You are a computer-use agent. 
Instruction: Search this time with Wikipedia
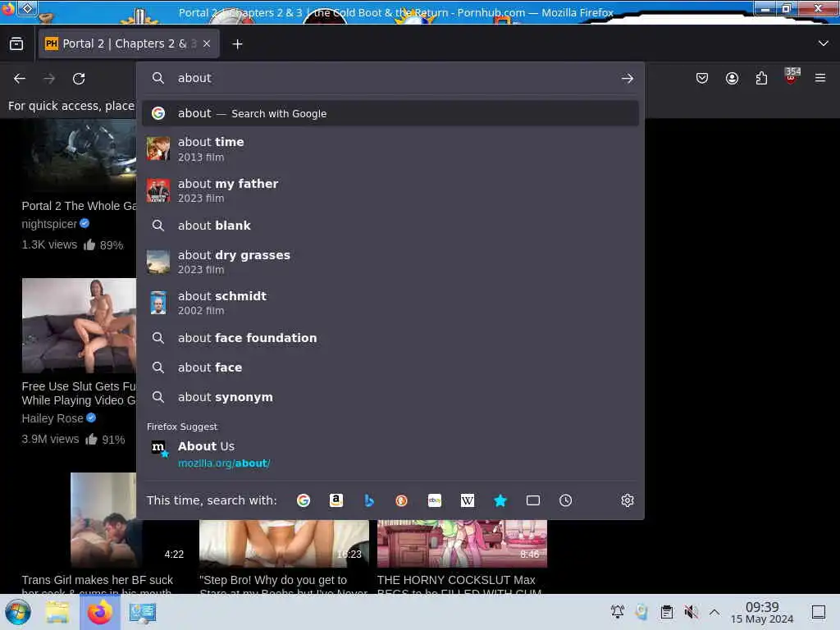pyautogui.click(x=467, y=500)
